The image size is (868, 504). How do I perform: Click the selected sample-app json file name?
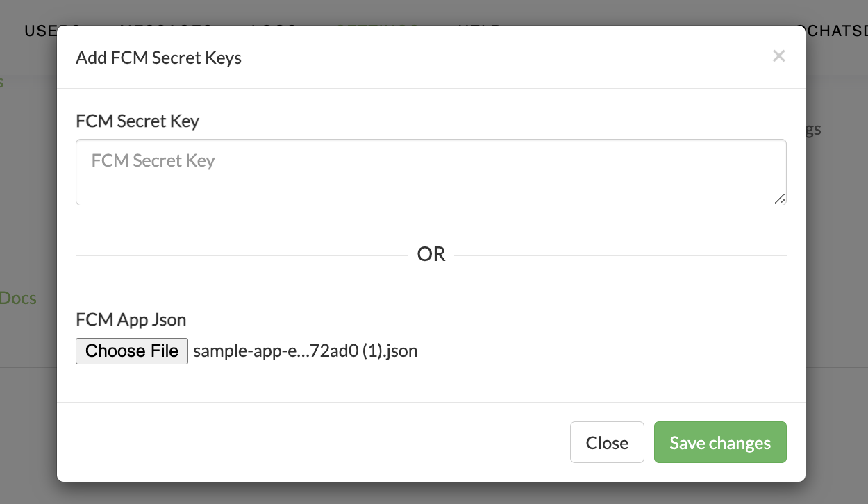click(x=306, y=351)
